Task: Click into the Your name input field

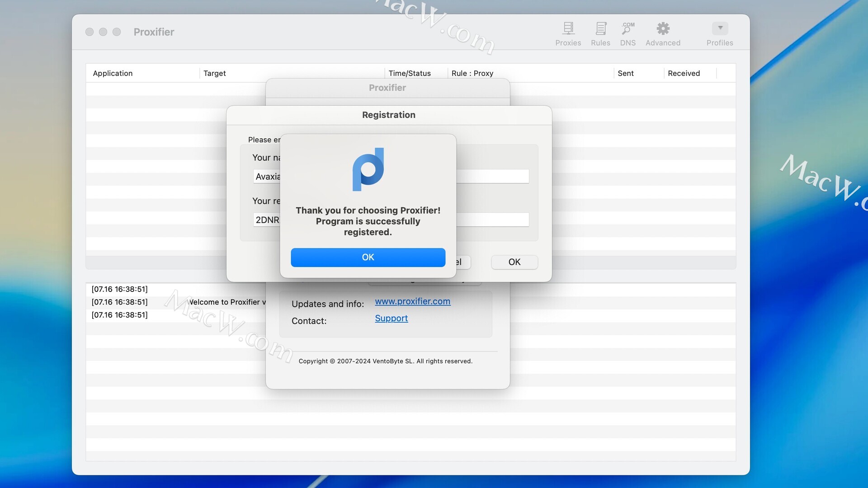Action: (x=492, y=176)
